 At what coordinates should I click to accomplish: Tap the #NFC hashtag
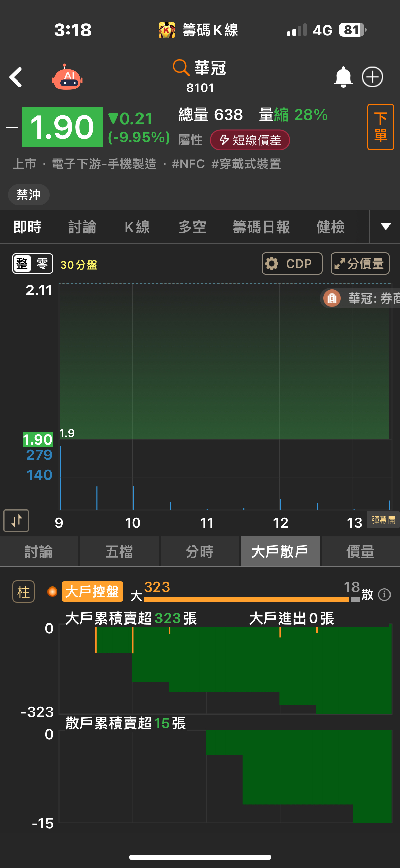pos(188,164)
